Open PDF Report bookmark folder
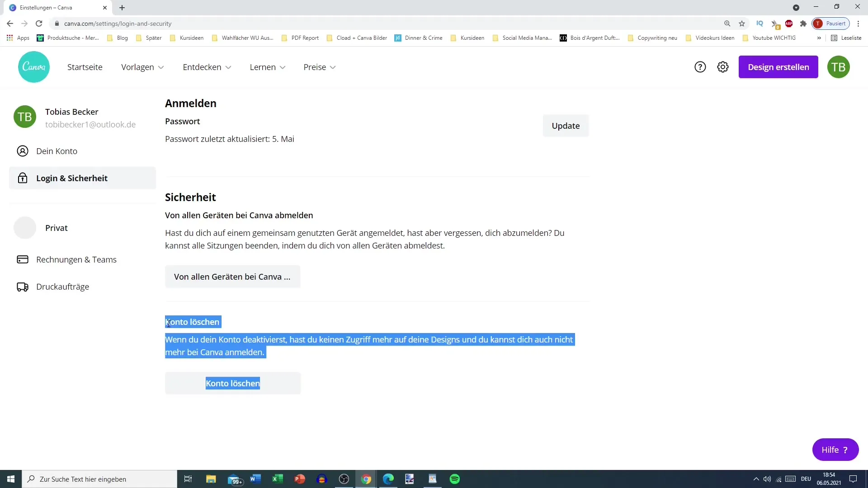This screenshot has width=868, height=488. pyautogui.click(x=300, y=38)
